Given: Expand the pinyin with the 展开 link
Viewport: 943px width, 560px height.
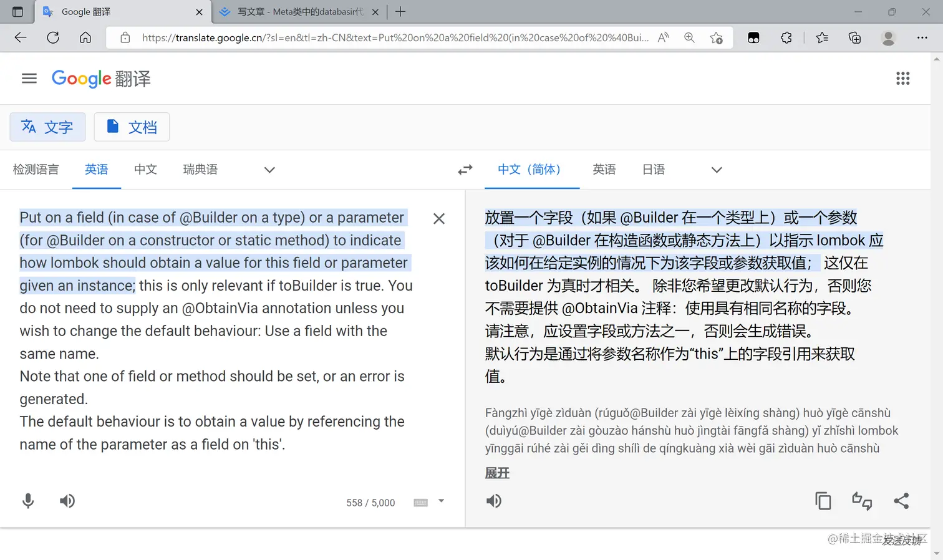Looking at the screenshot, I should tap(497, 473).
